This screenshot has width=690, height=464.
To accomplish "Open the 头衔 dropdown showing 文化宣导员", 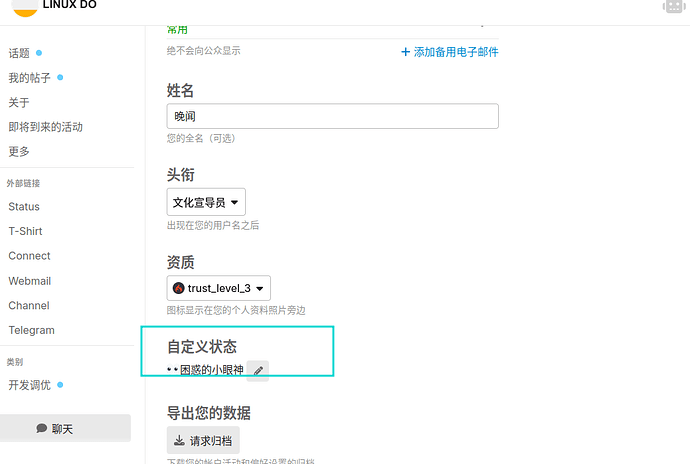I will coord(206,202).
